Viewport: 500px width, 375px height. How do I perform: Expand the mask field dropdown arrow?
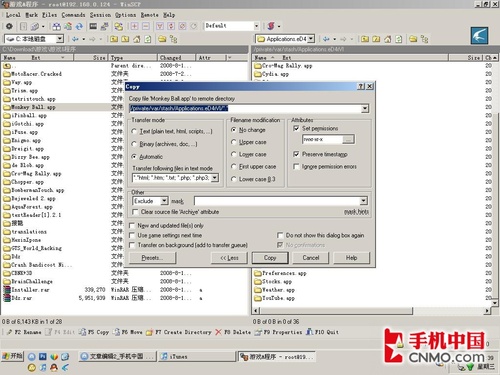click(364, 201)
